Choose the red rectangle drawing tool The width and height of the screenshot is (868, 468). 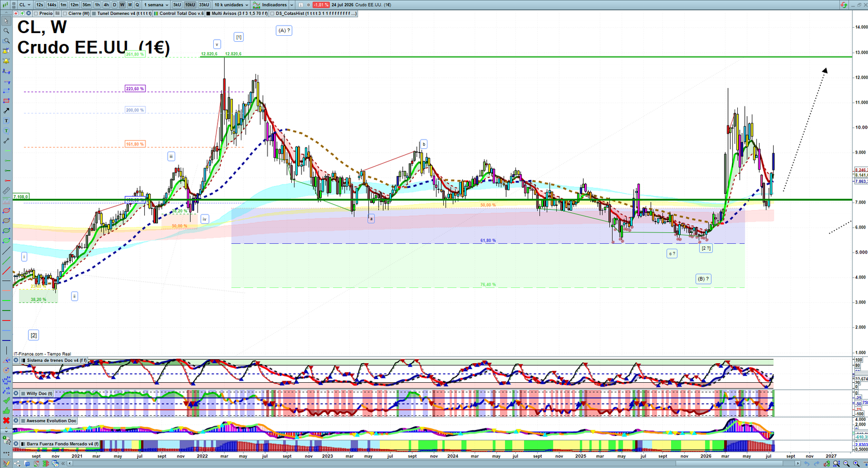7,100
